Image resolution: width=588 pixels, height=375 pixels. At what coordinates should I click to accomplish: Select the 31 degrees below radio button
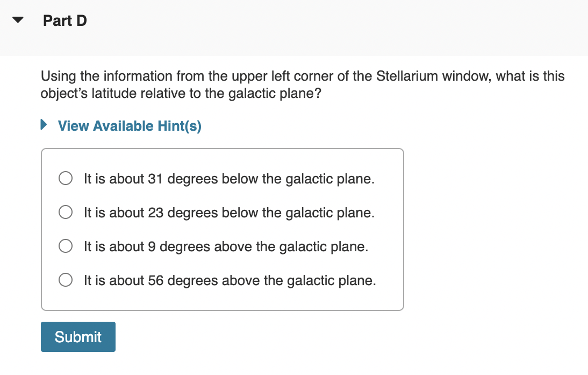(x=66, y=178)
